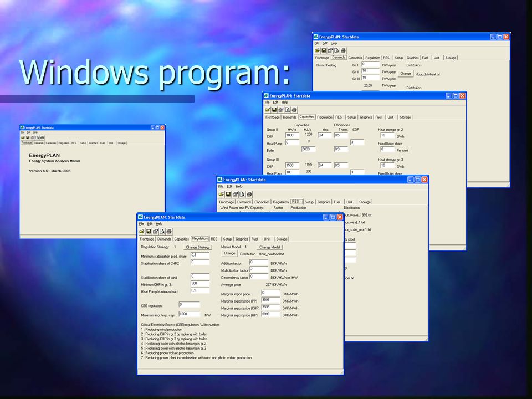Image resolution: width=532 pixels, height=399 pixels.
Task: Click Marginal export price (CHP) field
Action: [x=270, y=307]
